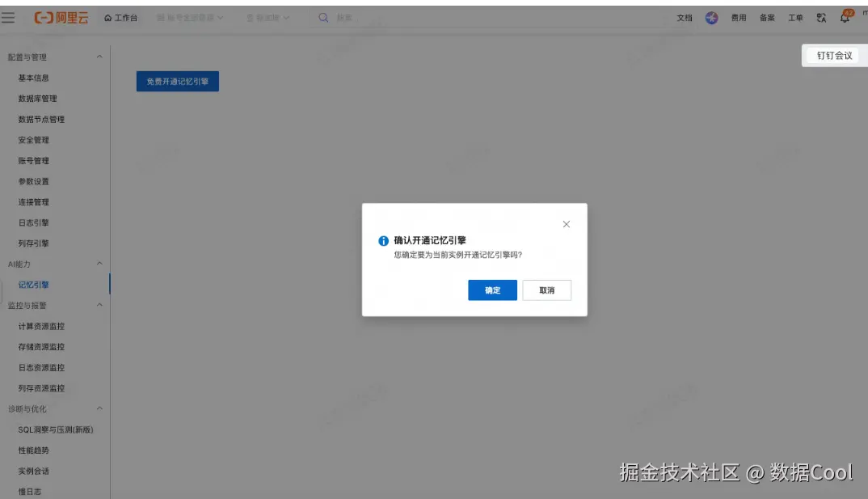Open notifications from the bell icon
This screenshot has height=499, width=868.
click(x=845, y=18)
